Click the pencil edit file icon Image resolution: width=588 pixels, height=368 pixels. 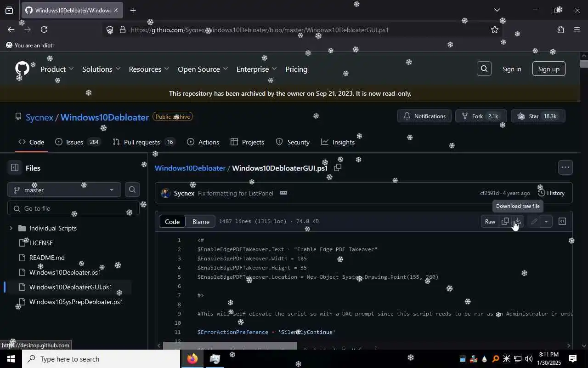(x=534, y=221)
